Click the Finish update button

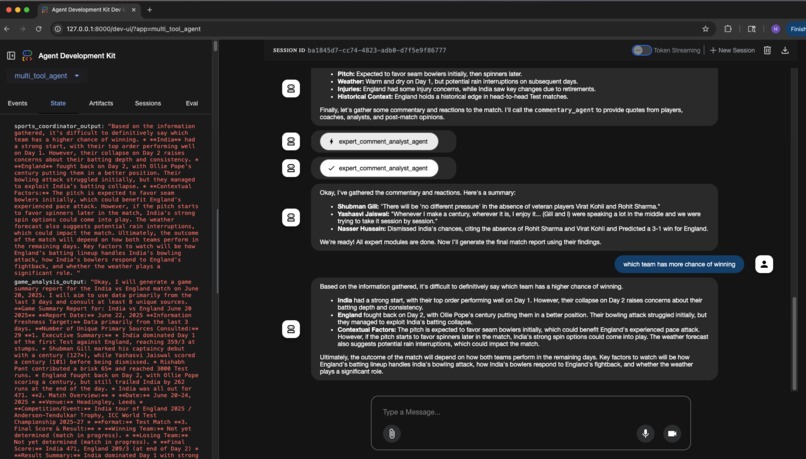(x=797, y=29)
